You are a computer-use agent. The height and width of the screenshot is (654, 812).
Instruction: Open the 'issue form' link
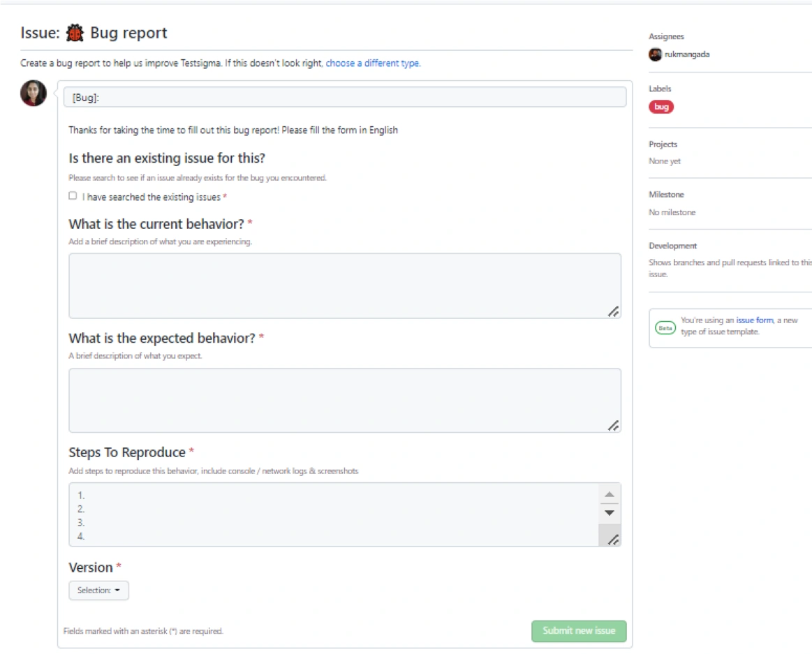(x=754, y=320)
